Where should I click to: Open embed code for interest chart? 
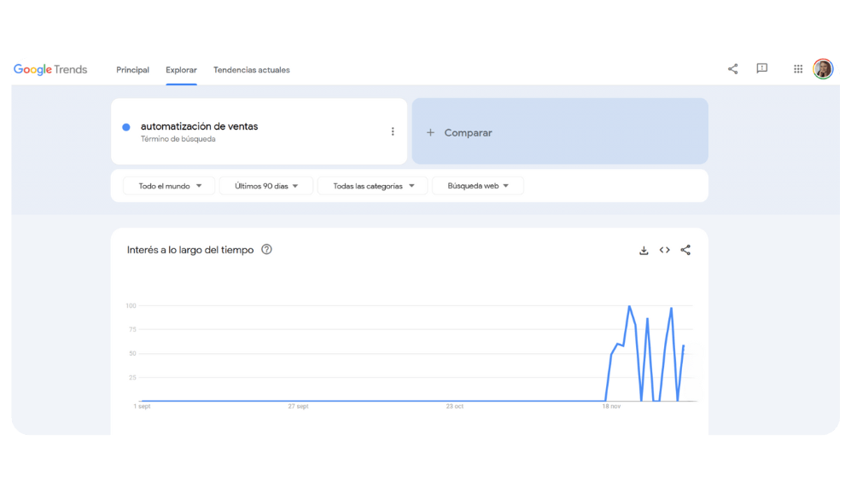coord(664,250)
